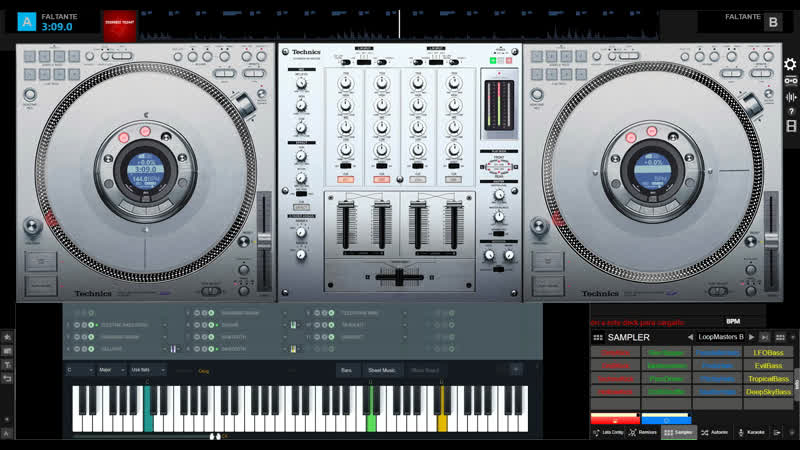Toggle channel 4 grey CUE button

click(453, 180)
